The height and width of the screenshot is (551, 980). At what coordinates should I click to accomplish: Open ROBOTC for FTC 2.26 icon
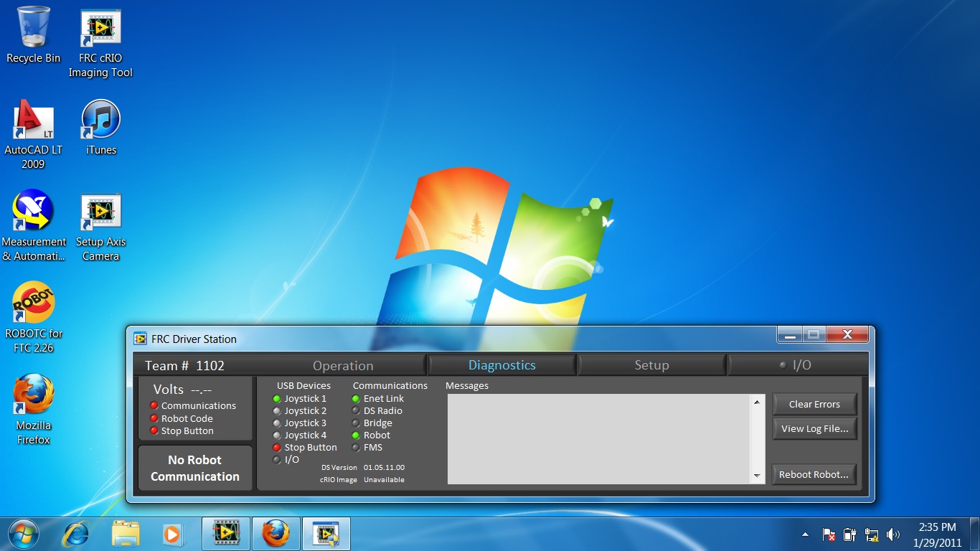coord(33,318)
